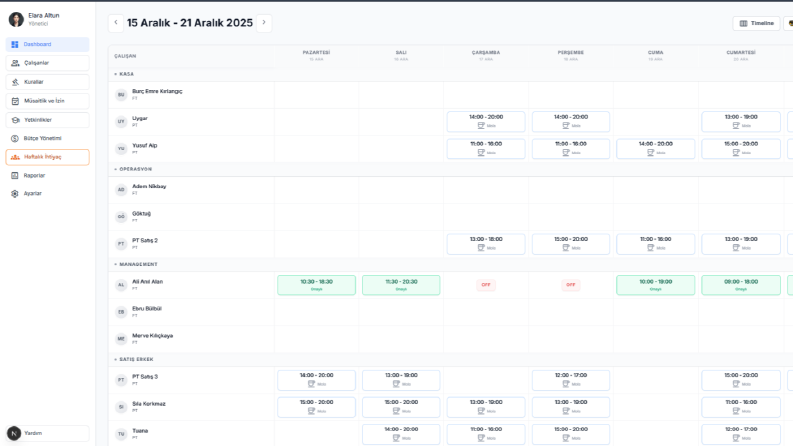Click Burç Emre Kırlangıç avatar
793x446 pixels.
[x=121, y=95]
